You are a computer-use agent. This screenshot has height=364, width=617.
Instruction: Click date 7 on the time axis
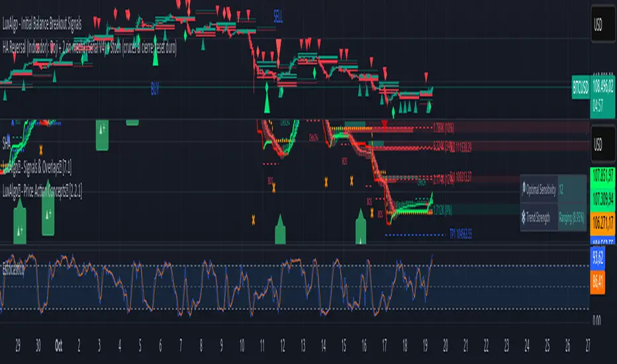tap(181, 346)
